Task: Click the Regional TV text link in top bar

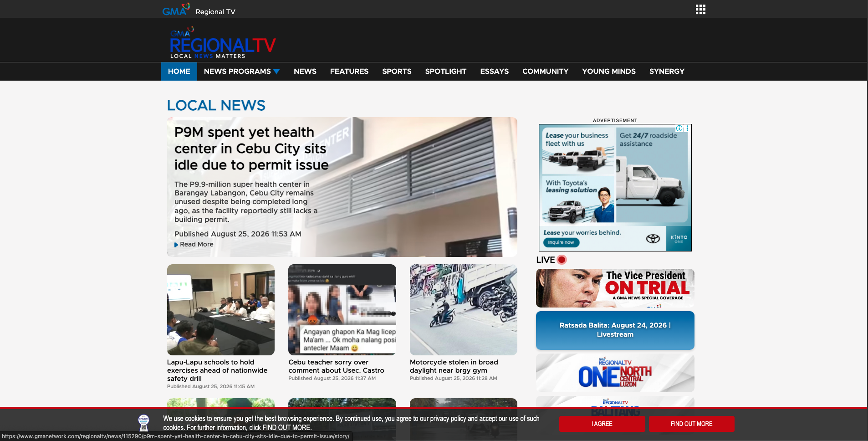Action: point(215,12)
